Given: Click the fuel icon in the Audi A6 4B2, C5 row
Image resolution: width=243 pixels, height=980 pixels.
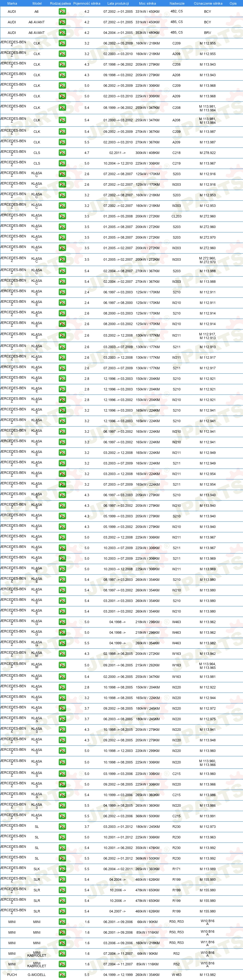Looking at the screenshot, I should click(x=62, y=12).
